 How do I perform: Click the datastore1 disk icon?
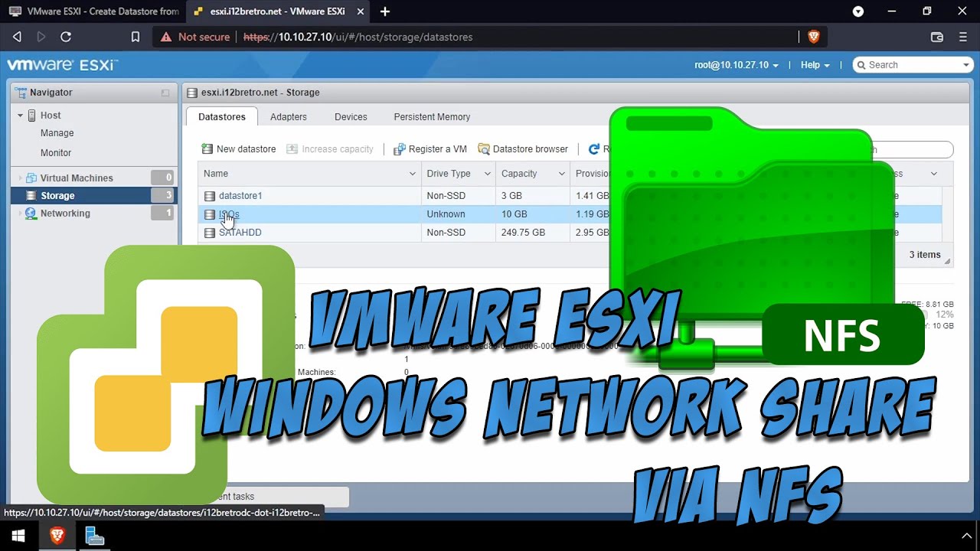(210, 196)
